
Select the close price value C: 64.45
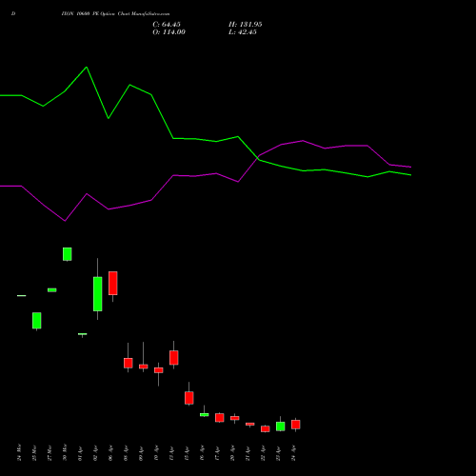[x=167, y=25]
